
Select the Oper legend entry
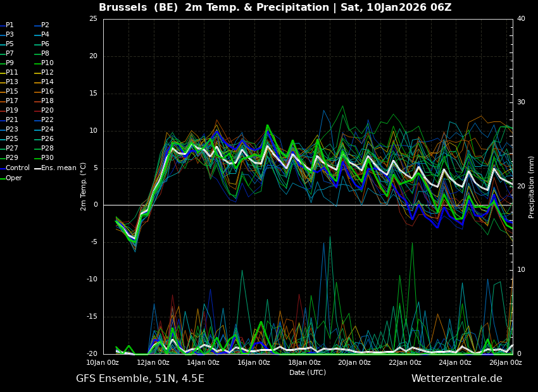pos(13,178)
